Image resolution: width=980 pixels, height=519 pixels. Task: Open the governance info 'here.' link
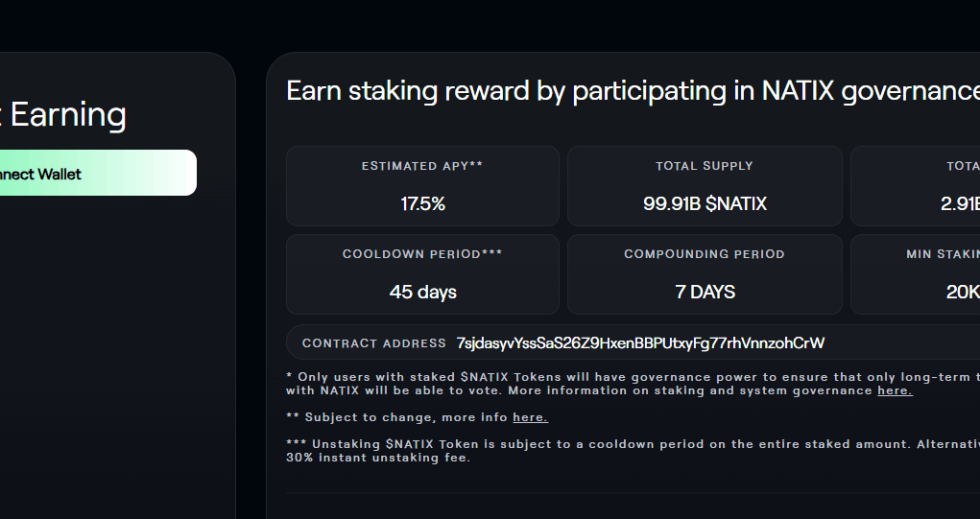click(895, 390)
